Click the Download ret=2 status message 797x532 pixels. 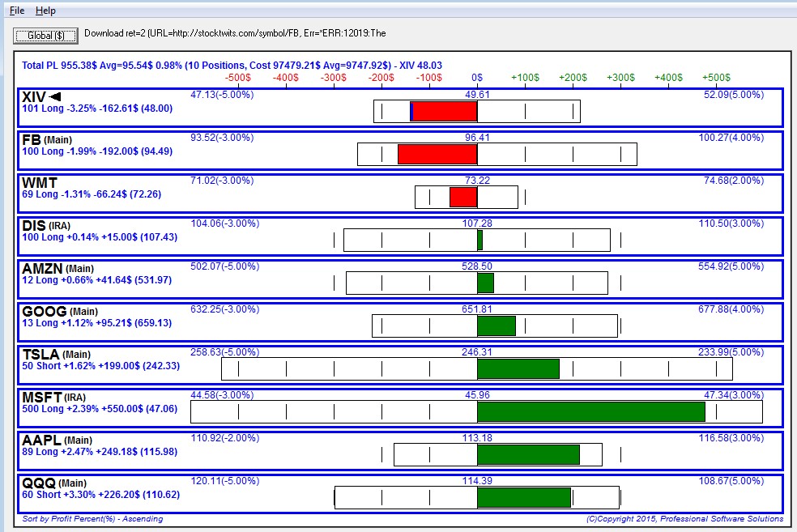click(x=236, y=33)
